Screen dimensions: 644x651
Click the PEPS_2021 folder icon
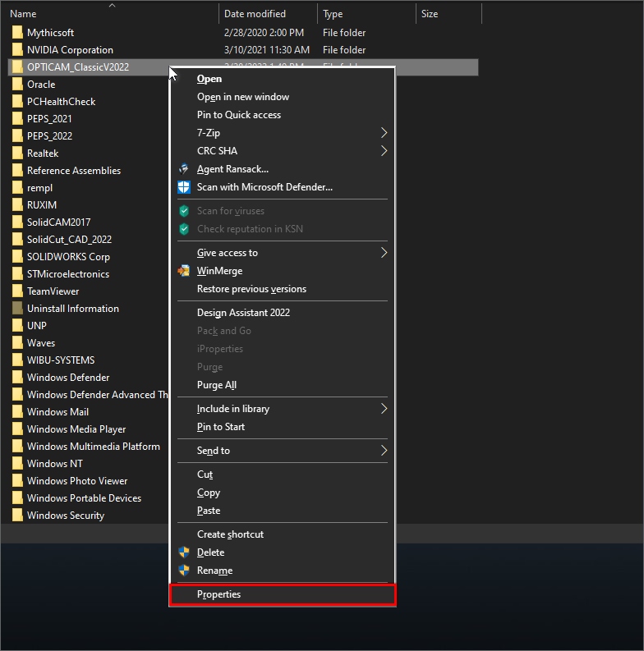point(17,119)
